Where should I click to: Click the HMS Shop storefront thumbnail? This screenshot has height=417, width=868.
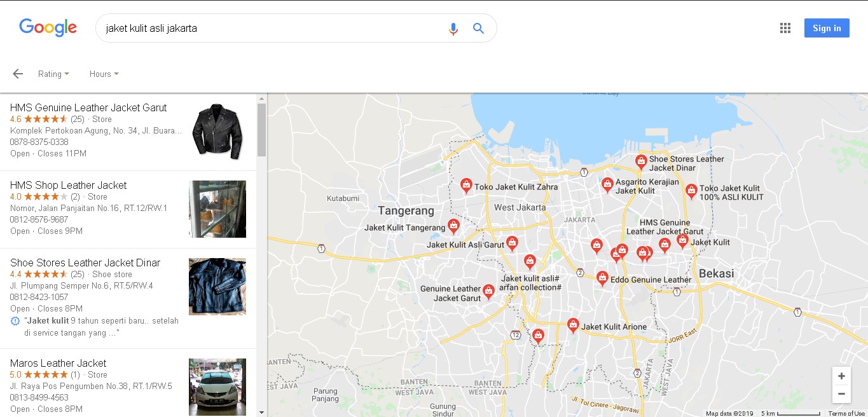(217, 209)
